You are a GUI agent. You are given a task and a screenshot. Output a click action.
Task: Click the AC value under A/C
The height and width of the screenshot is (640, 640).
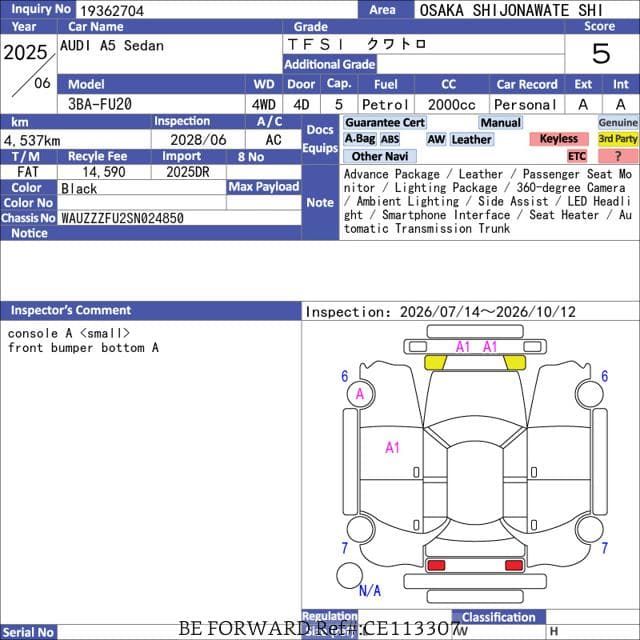[x=273, y=140]
